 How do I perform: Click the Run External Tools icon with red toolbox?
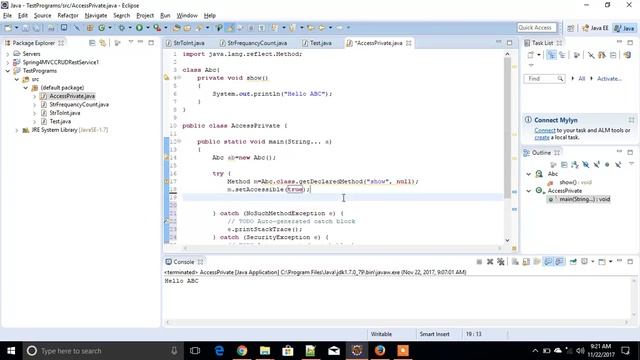point(157,28)
